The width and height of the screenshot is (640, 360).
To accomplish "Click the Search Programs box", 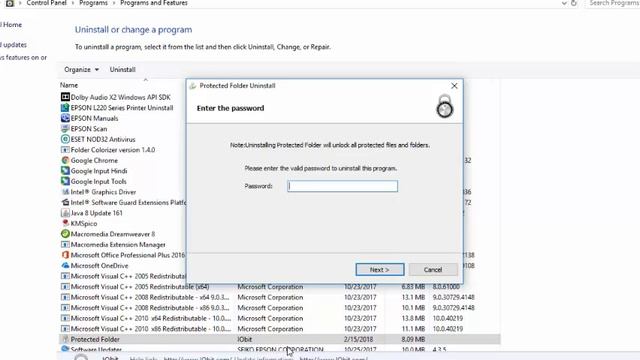I will (x=613, y=3).
